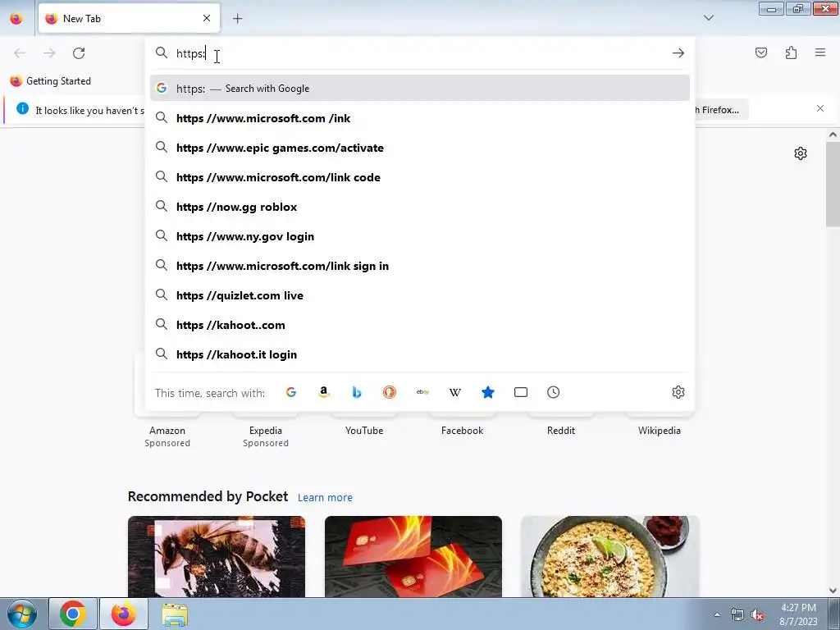Choose suggestion www.microsoft.com/link code
840x630 pixels.
tap(420, 177)
